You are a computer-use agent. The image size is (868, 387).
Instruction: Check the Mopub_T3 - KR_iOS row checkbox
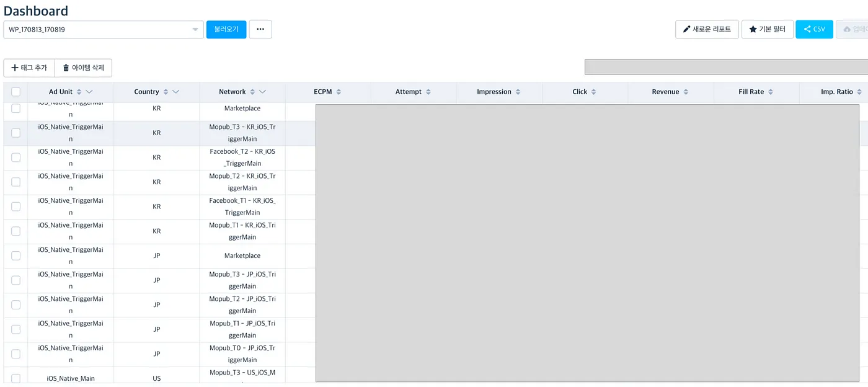pos(15,133)
